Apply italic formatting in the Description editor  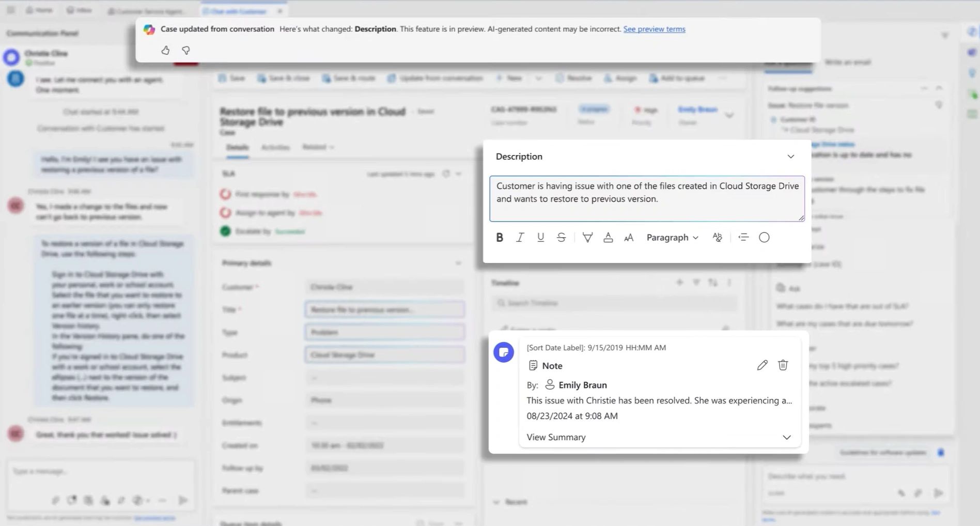(520, 237)
